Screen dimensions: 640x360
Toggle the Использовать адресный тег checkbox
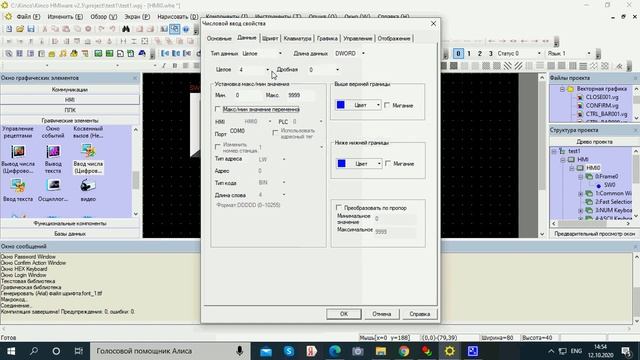click(275, 133)
